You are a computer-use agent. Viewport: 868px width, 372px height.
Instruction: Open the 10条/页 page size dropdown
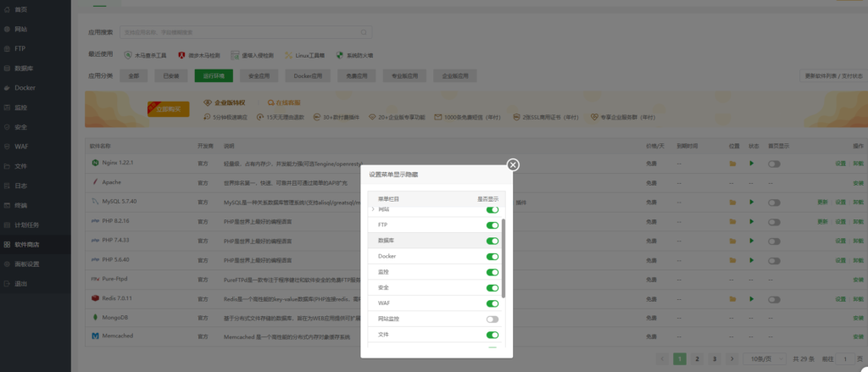coord(765,358)
